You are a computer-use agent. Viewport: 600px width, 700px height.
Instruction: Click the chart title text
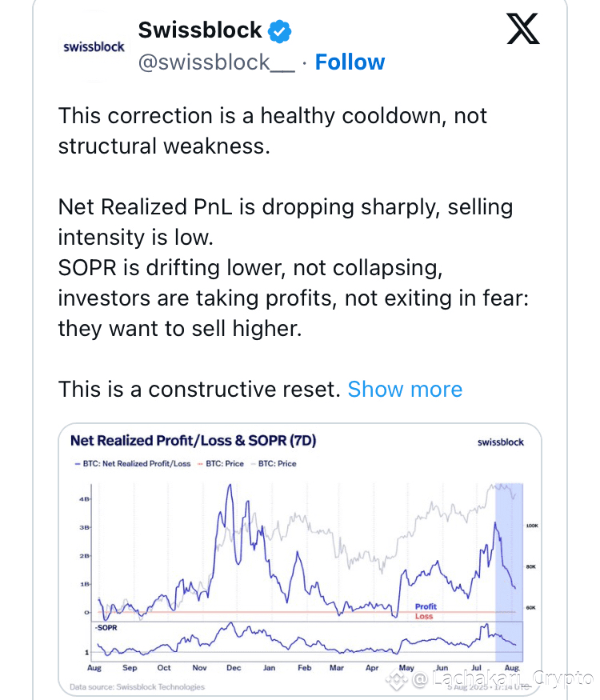pos(194,441)
